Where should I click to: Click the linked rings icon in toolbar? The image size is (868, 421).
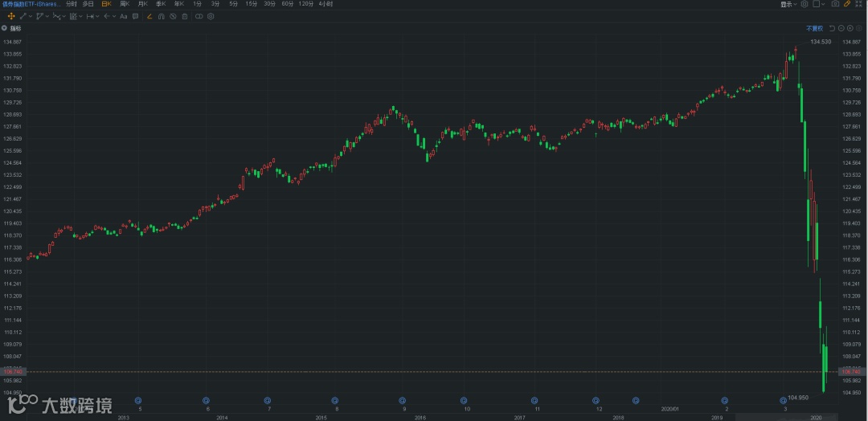[199, 16]
